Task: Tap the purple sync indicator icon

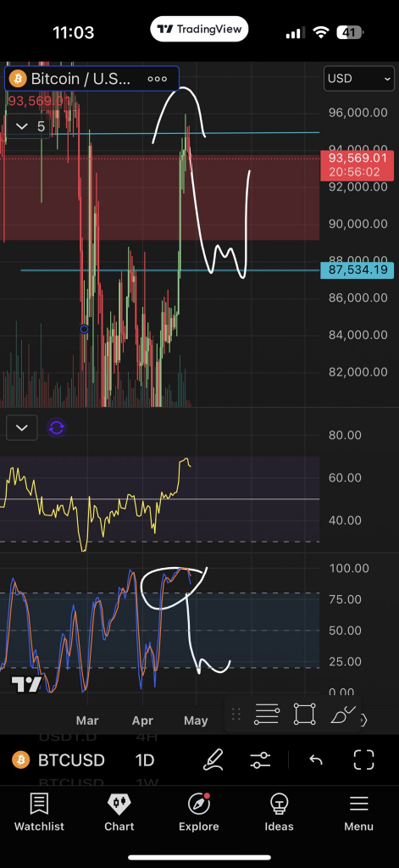Action: pos(57,428)
